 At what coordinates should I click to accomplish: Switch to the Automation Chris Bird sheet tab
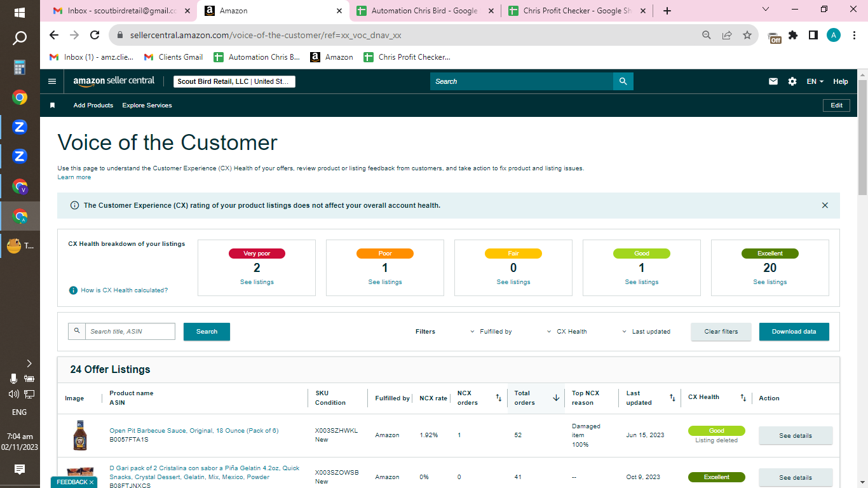pyautogui.click(x=424, y=11)
